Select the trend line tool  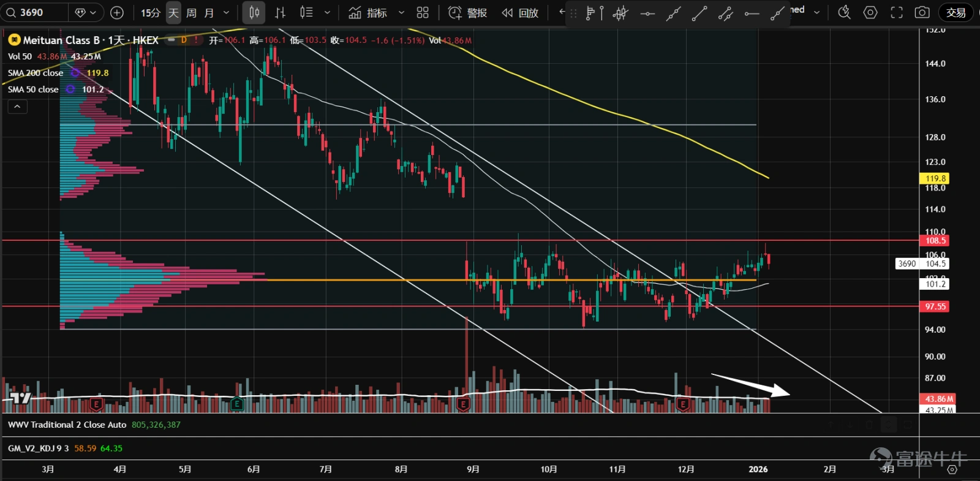(699, 13)
